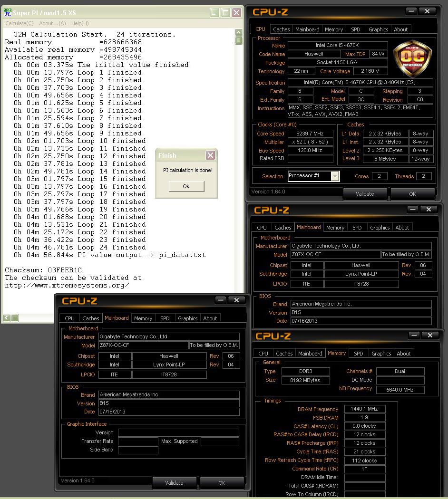Click OK in the CPU tab CPU-Z window

click(x=412, y=194)
